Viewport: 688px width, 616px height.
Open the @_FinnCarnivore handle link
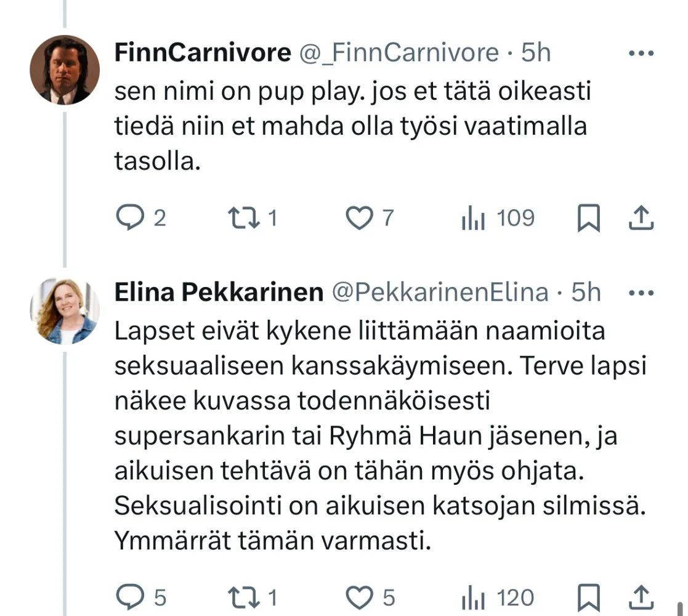pyautogui.click(x=399, y=54)
